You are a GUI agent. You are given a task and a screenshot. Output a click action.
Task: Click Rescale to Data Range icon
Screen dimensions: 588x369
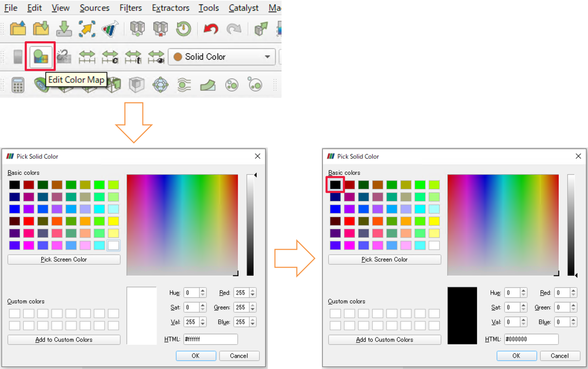[87, 57]
